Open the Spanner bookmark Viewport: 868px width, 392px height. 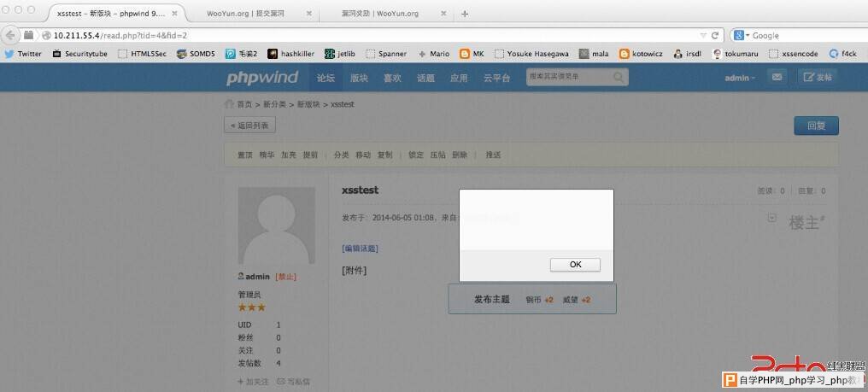tap(386, 54)
